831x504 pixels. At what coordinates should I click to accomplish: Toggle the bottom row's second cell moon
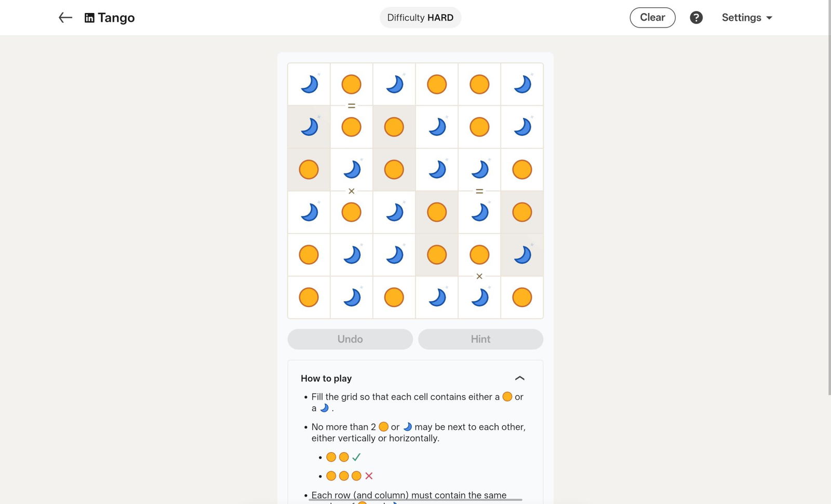(x=352, y=297)
